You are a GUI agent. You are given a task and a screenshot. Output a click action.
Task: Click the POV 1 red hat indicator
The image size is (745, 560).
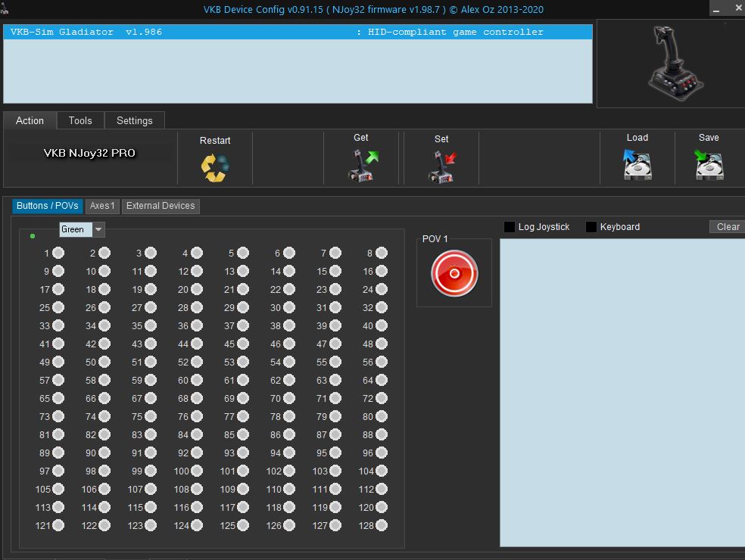[x=454, y=273]
